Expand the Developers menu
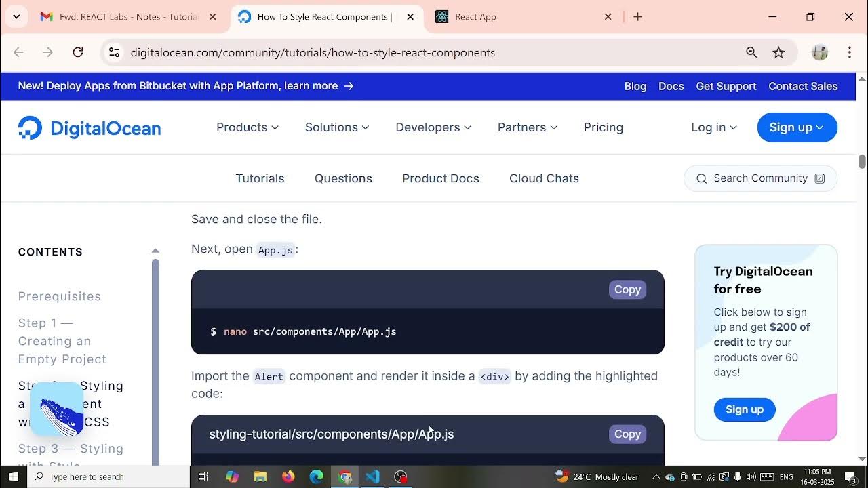The image size is (868, 488). pyautogui.click(x=433, y=127)
